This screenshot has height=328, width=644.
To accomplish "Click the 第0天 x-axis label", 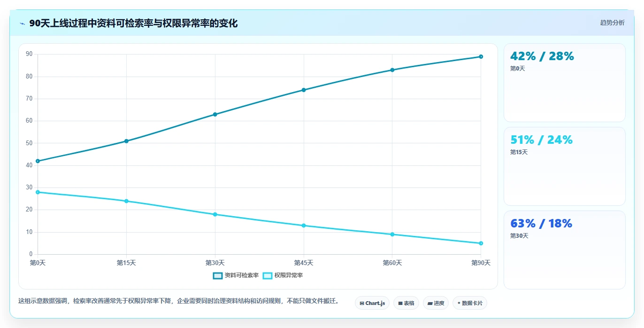I will [x=38, y=263].
